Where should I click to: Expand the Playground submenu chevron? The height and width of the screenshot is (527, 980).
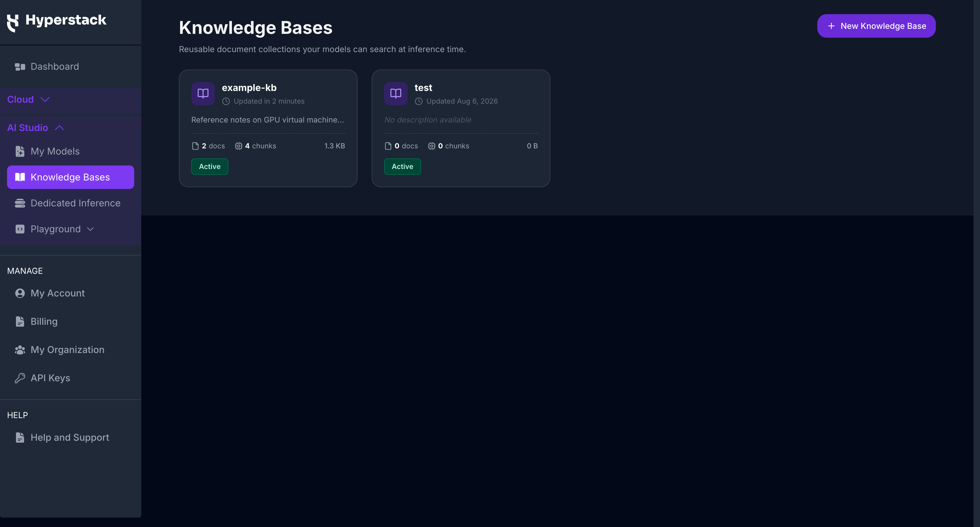(x=91, y=229)
